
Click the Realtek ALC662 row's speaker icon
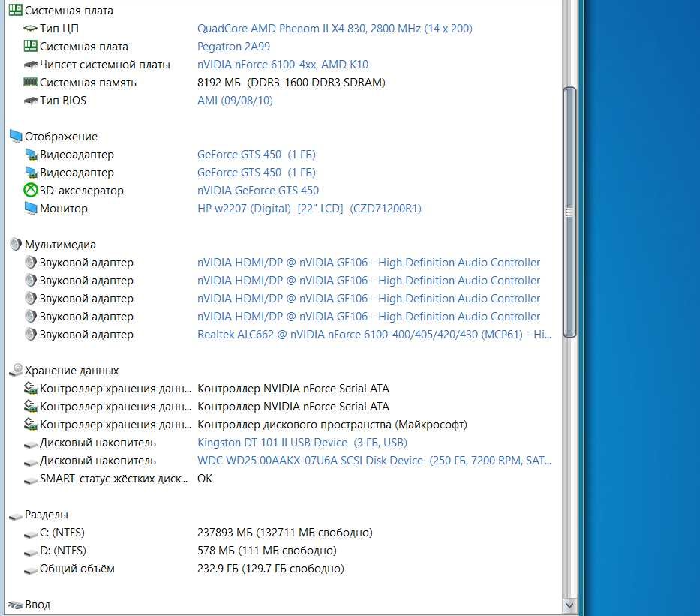(x=30, y=334)
